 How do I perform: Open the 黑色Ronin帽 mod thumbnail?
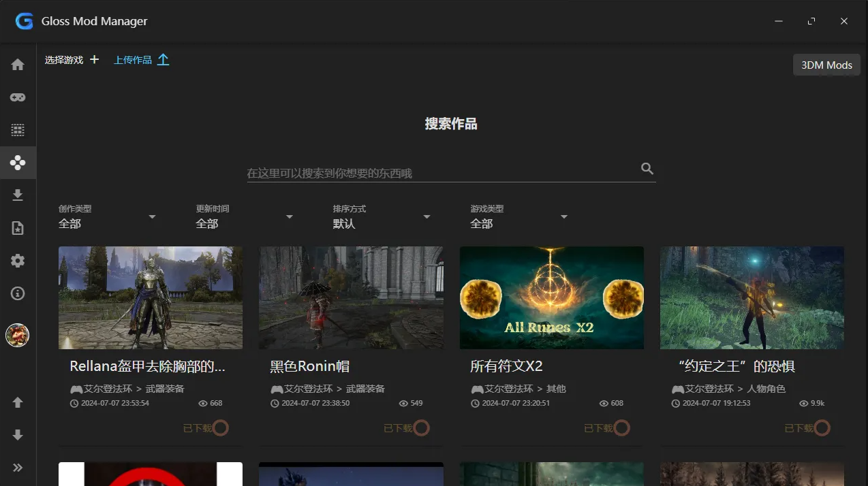351,297
